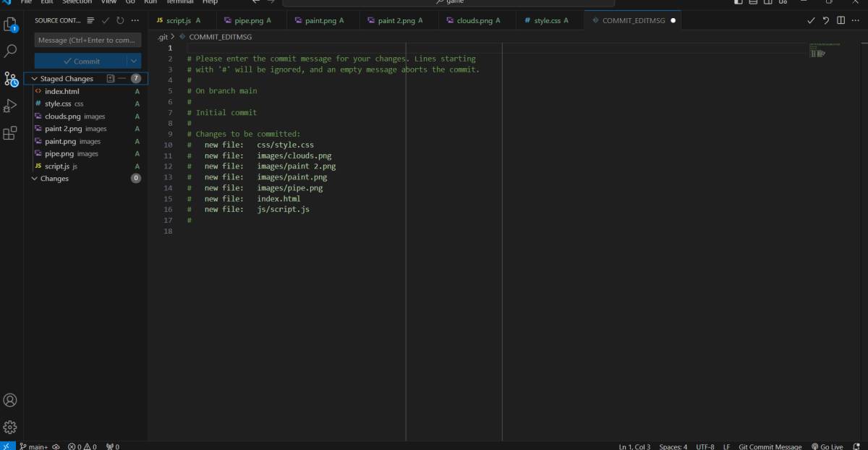Change the LF end-of-line sequence
Image resolution: width=868 pixels, height=450 pixels.
pyautogui.click(x=726, y=446)
